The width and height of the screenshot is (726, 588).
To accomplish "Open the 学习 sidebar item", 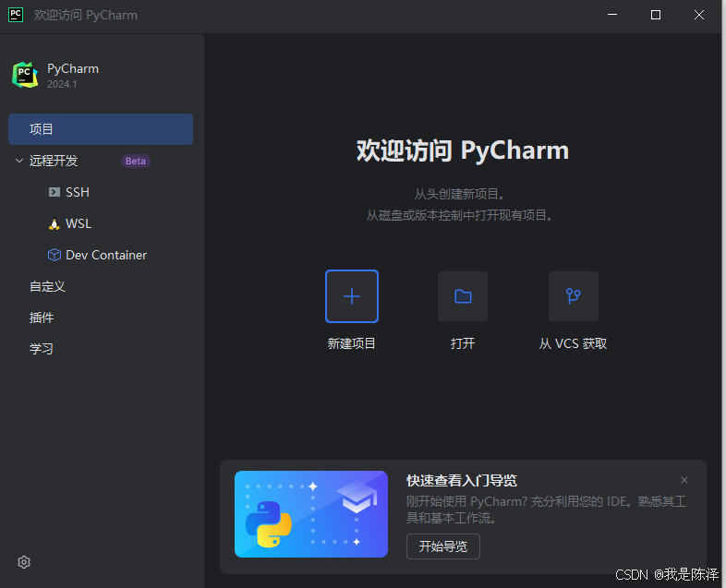I will (x=42, y=349).
